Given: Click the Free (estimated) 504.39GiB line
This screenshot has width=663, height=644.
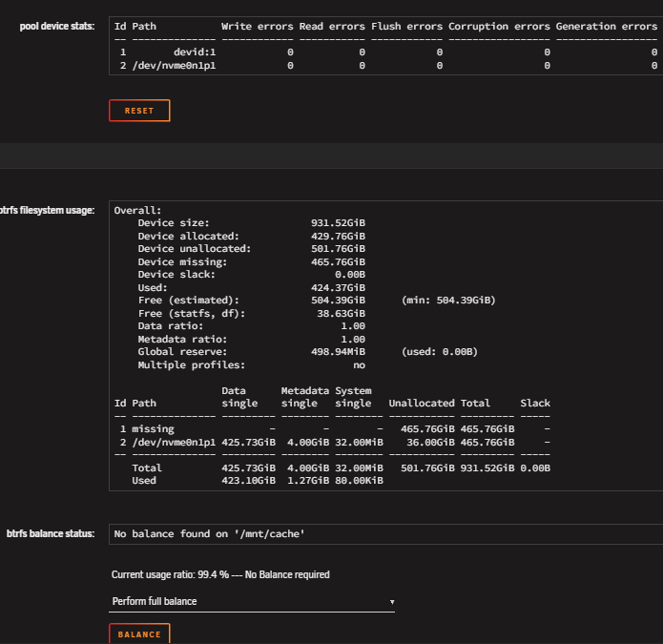Looking at the screenshot, I should [317, 301].
